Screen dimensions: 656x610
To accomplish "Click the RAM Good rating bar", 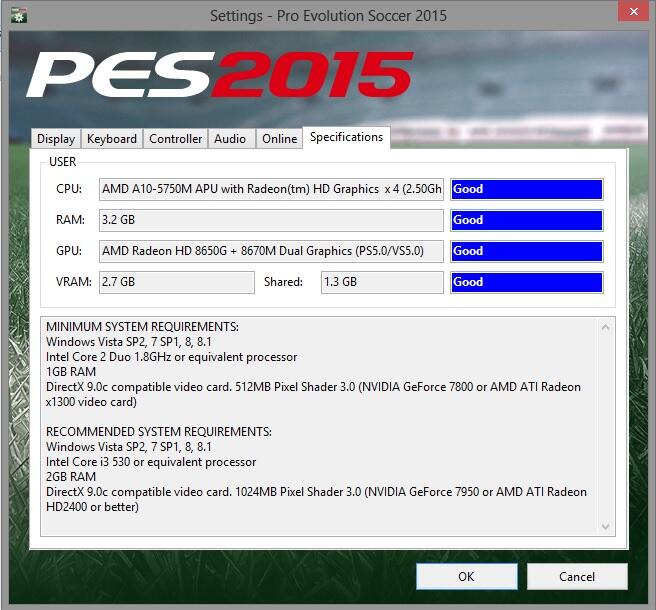I will coord(527,220).
